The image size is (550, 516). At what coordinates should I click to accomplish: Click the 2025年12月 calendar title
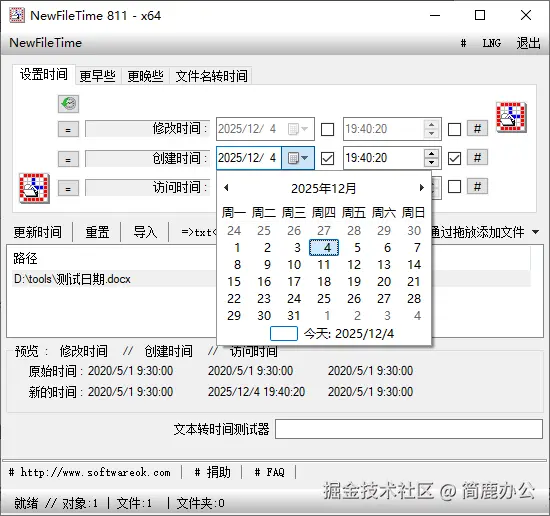(323, 188)
